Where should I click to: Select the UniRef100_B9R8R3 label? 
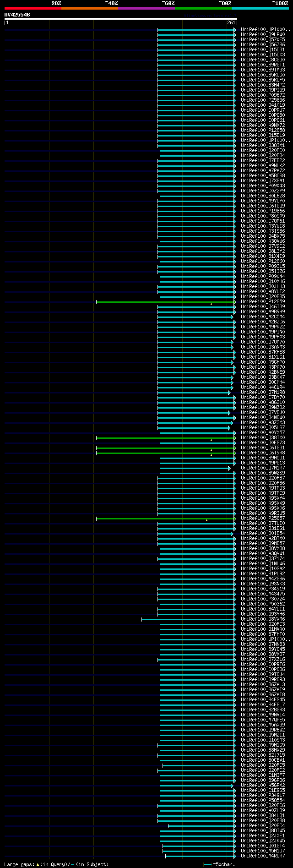pos(263,680)
